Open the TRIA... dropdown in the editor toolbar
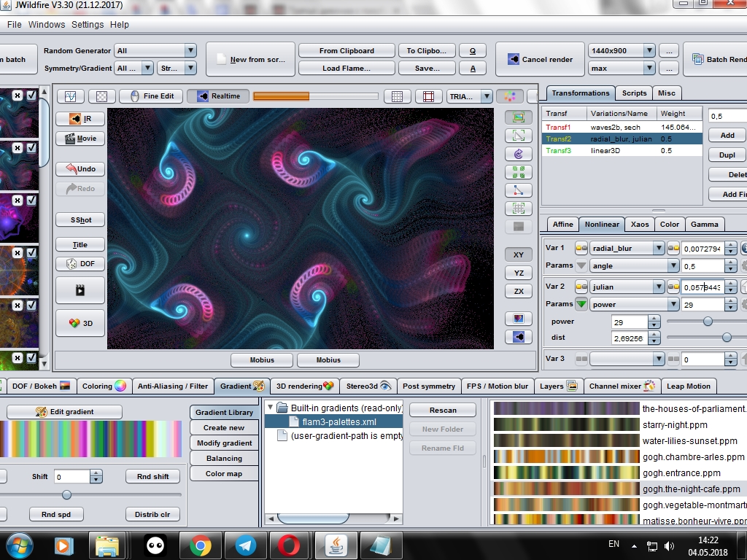 tap(470, 96)
